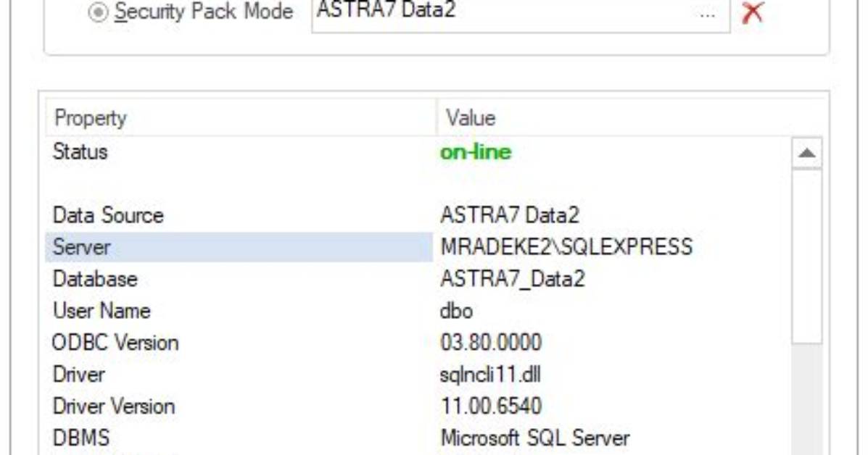Click the Microsoft SQL Server value
Screen dimensions: 868x455
pyautogui.click(x=534, y=438)
